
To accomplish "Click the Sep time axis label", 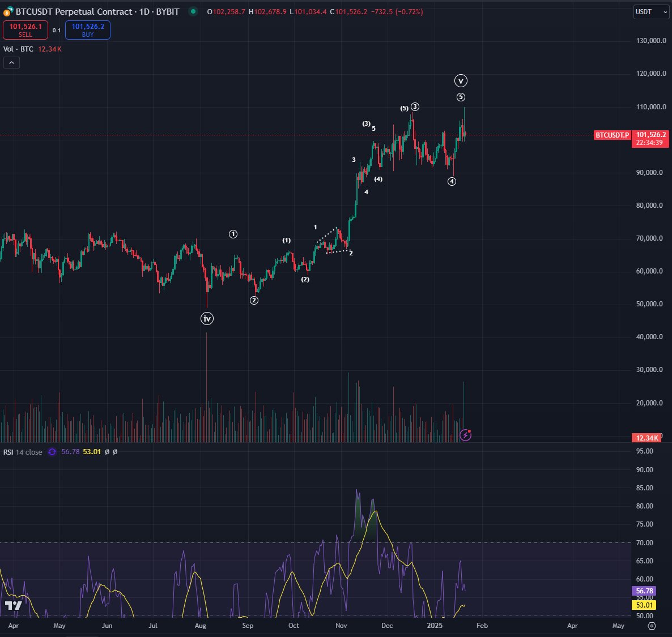I will pos(248,626).
